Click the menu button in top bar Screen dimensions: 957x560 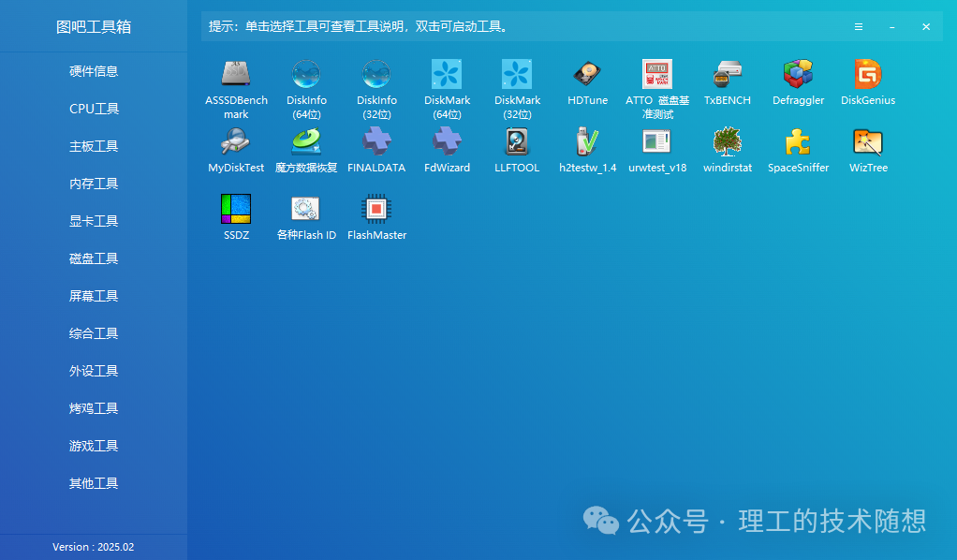tap(858, 26)
